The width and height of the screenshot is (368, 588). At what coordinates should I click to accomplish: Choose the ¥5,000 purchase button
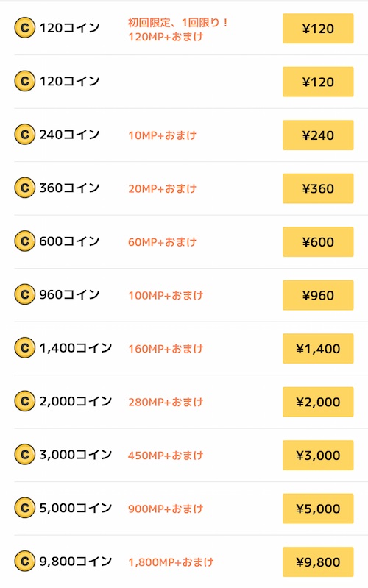tap(318, 509)
